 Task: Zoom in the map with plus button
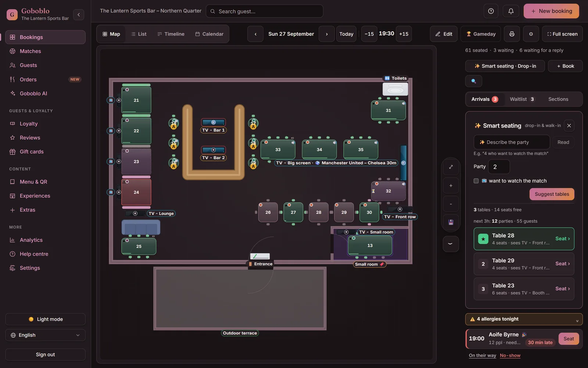[x=451, y=185]
